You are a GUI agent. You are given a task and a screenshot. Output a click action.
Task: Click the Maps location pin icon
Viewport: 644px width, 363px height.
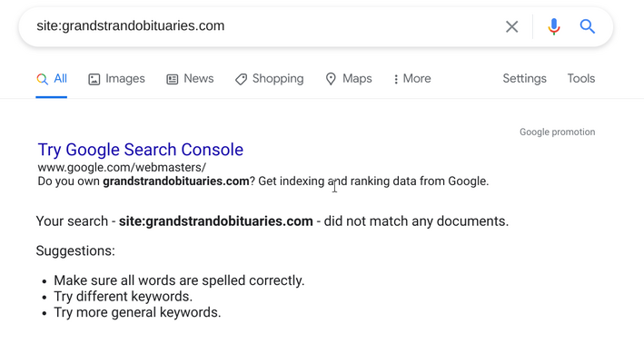pyautogui.click(x=331, y=79)
